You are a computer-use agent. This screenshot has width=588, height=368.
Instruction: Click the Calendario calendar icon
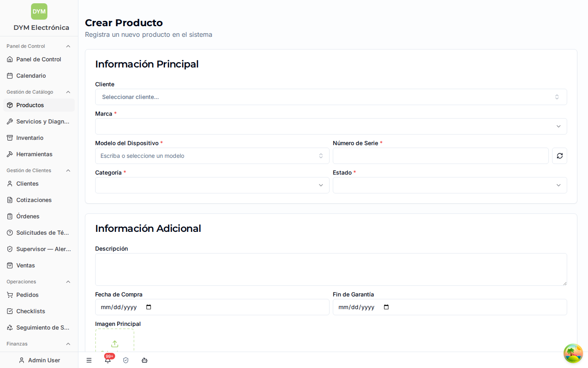pyautogui.click(x=10, y=76)
